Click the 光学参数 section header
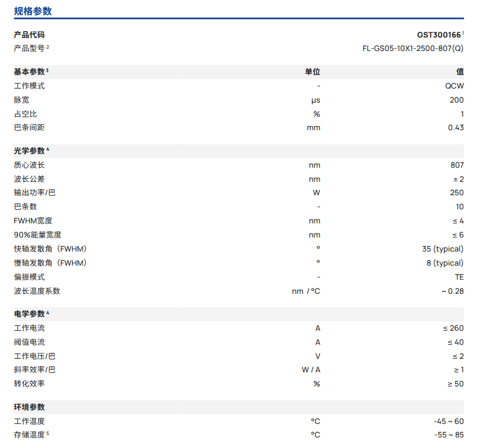The height and width of the screenshot is (448, 485). [x=29, y=151]
